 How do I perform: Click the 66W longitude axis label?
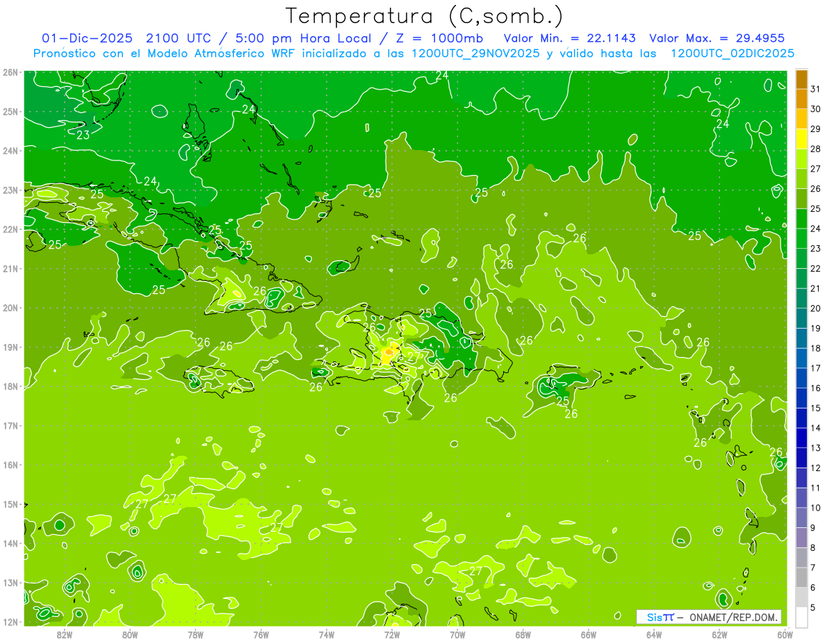589,634
